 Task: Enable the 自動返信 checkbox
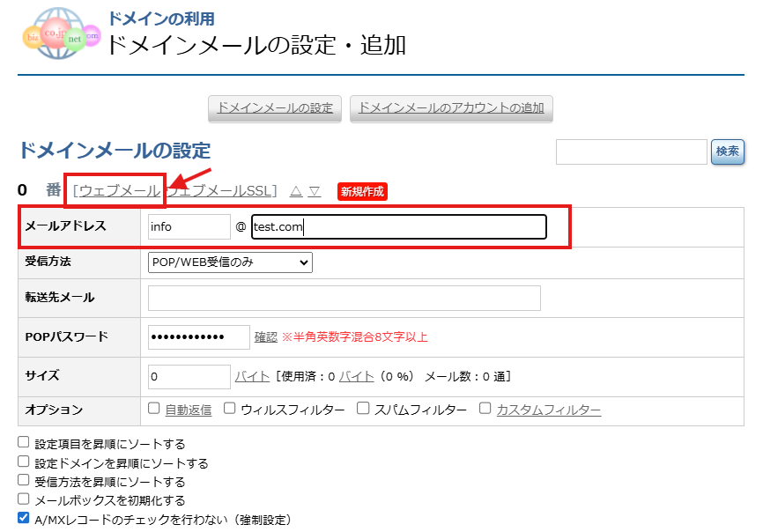tap(154, 409)
